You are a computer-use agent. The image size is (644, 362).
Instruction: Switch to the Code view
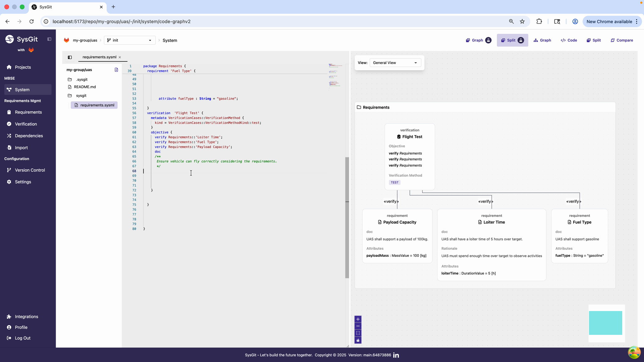[x=569, y=40]
